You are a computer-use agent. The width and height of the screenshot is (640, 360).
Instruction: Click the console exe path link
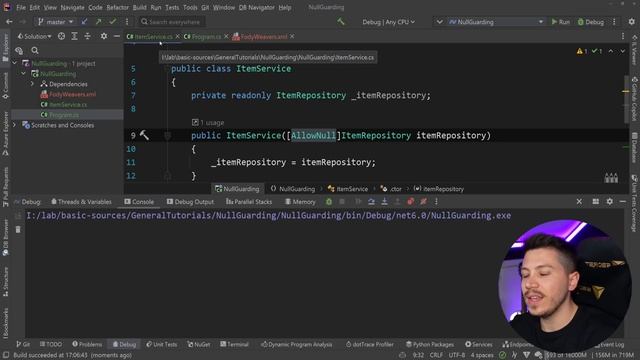(x=269, y=215)
